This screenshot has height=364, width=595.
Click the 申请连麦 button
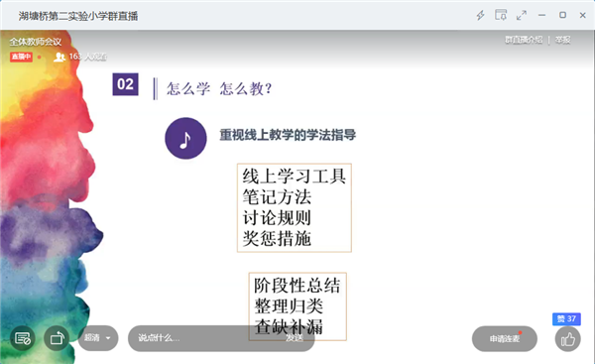point(505,338)
